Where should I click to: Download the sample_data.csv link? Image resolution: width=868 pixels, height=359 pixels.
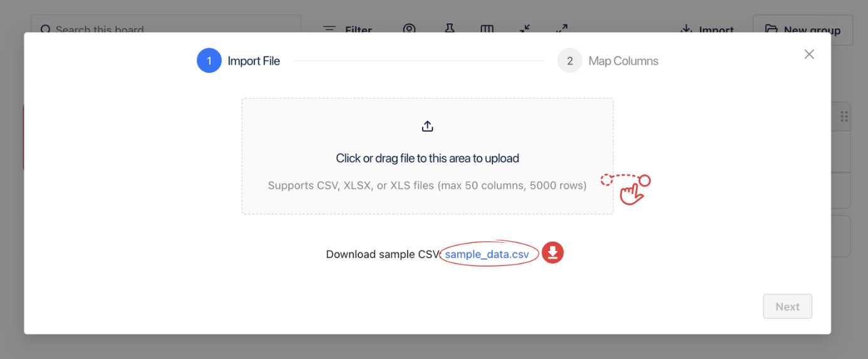point(487,254)
